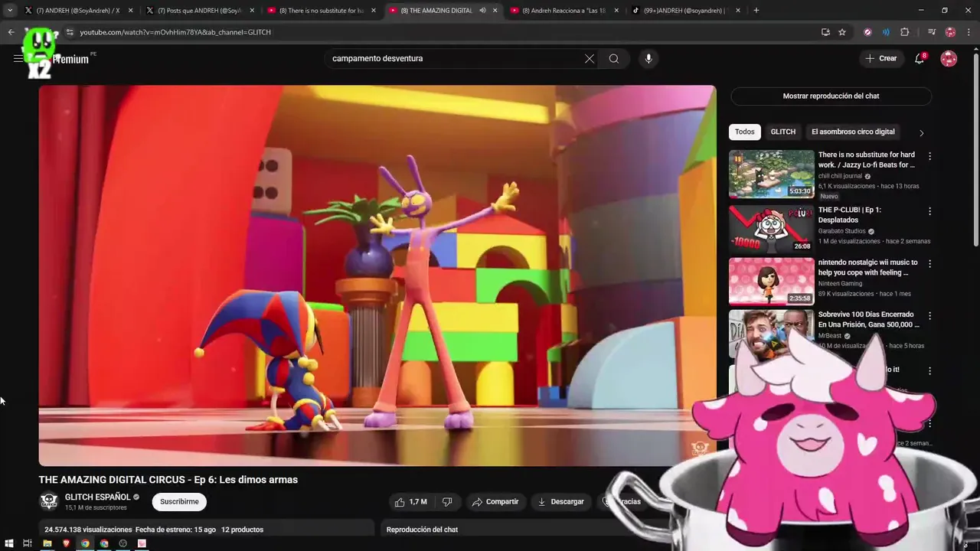Like the video with 1,7 M likes

410,501
